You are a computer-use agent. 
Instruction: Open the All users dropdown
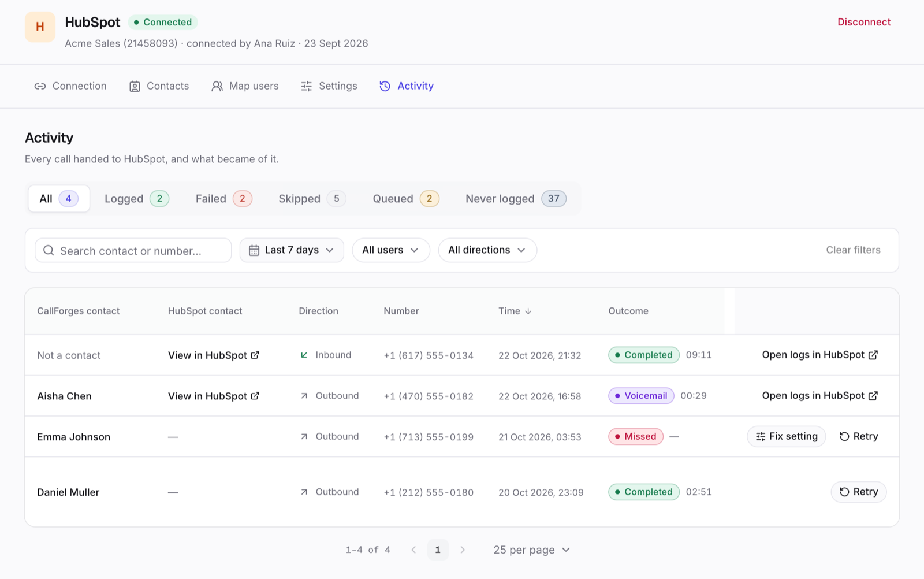click(391, 250)
